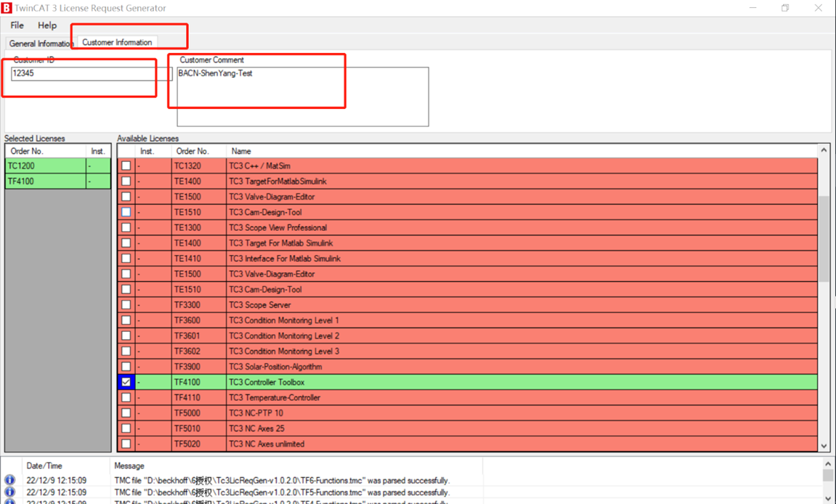Image resolution: width=836 pixels, height=504 pixels.
Task: Click the message log scrollbar up arrow
Action: pyautogui.click(x=828, y=464)
